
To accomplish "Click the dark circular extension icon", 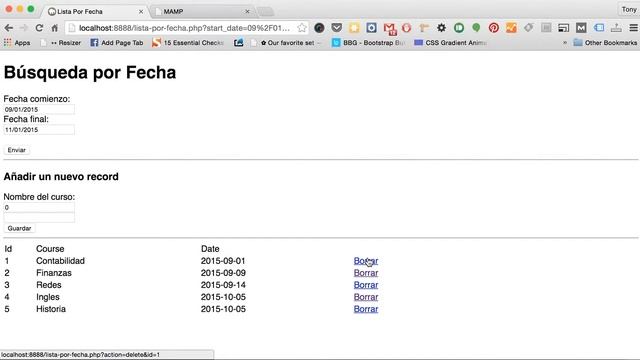I will [x=319, y=28].
